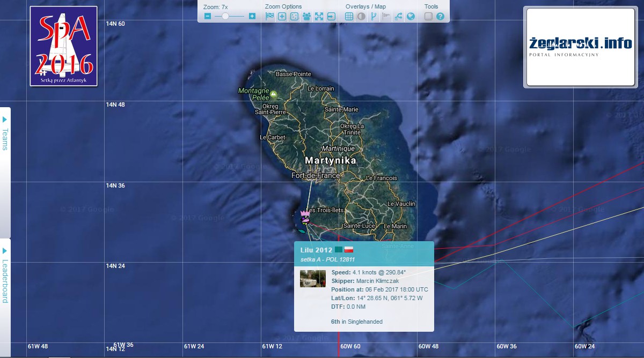Viewport: 644px width, 358px height.
Task: Click the '61W 24' longitude grid label
Action: tap(194, 346)
